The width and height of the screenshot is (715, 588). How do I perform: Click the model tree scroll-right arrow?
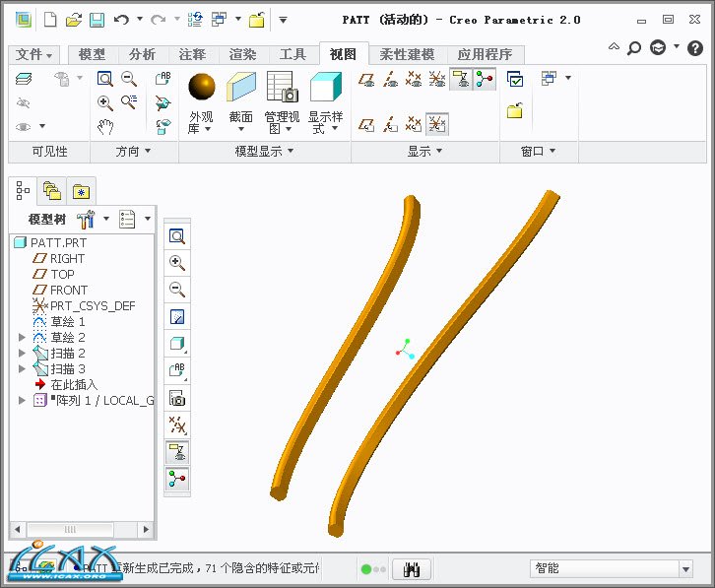(x=146, y=530)
